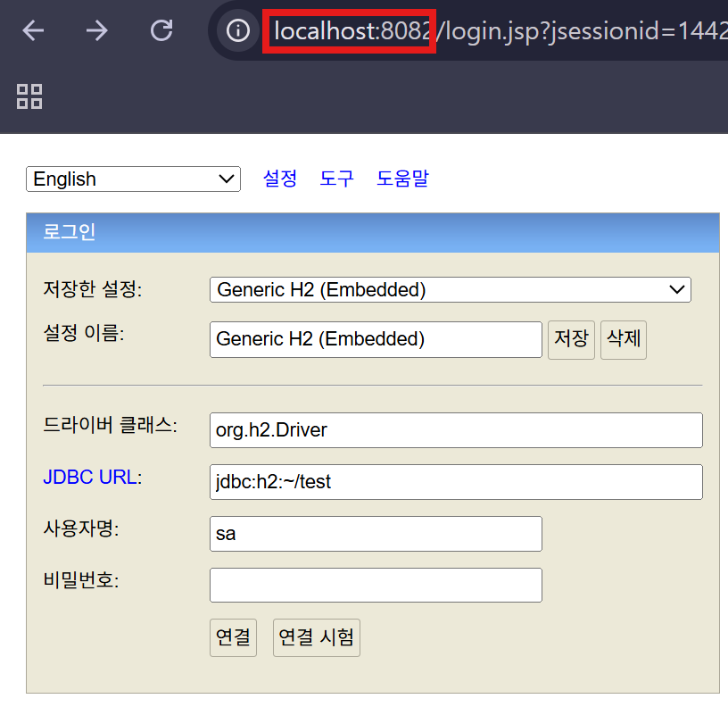Viewport: 728px width, 707px height.
Task: Expand the 저장한 설정 saved settings dropdown
Action: point(451,290)
